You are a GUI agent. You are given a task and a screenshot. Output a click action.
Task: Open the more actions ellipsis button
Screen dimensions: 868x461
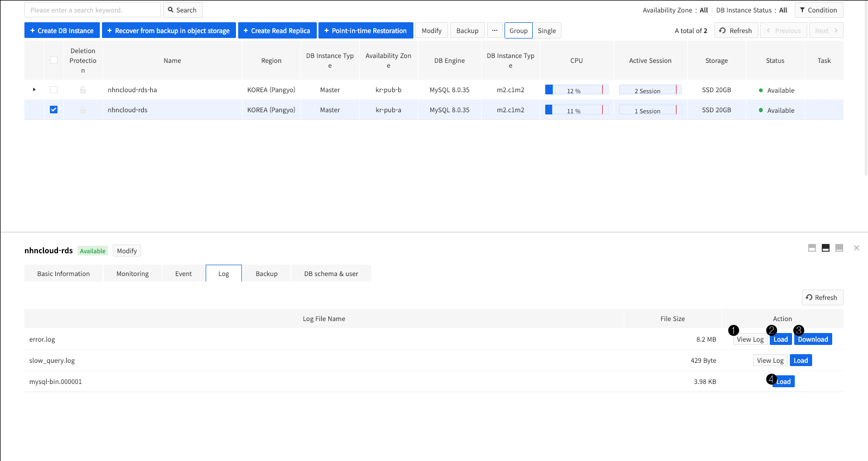pyautogui.click(x=495, y=30)
